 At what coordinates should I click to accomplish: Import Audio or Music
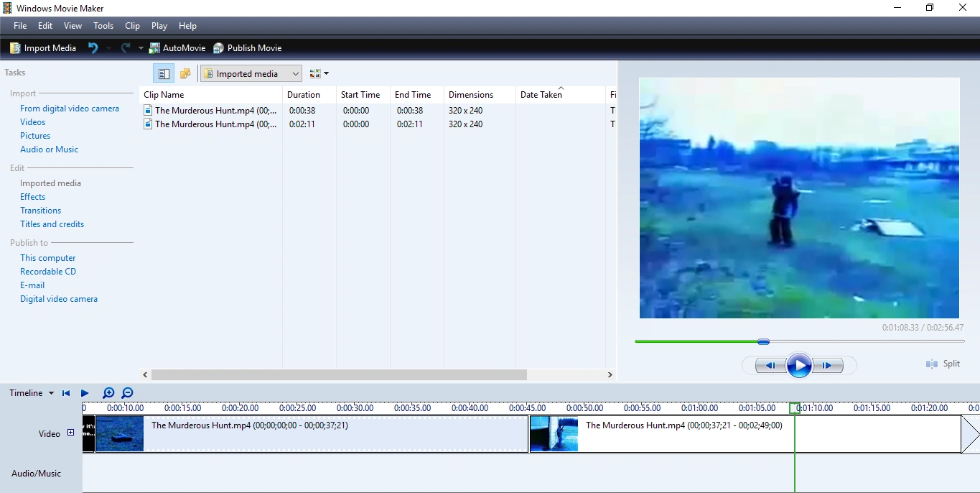coord(50,149)
